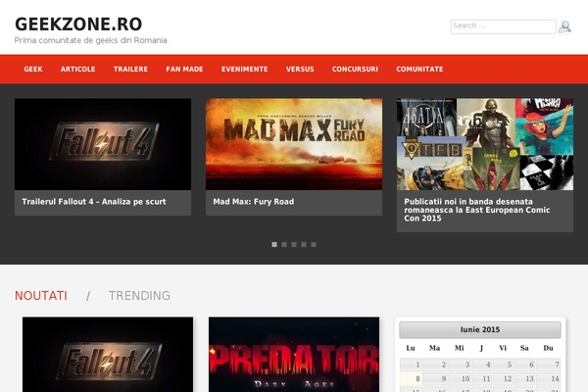Select the third slider pagination dot
This screenshot has height=392, width=588.
(294, 245)
